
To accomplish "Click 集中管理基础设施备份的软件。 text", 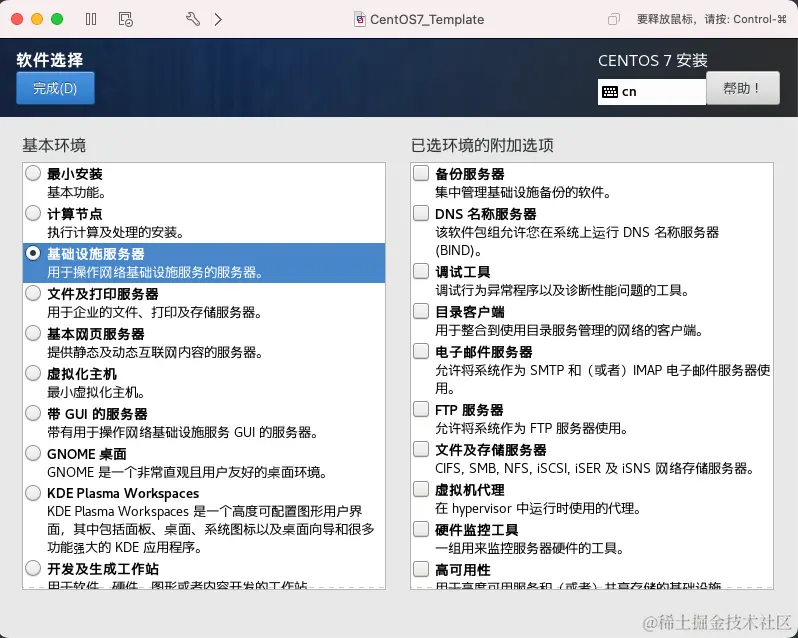I will click(523, 193).
